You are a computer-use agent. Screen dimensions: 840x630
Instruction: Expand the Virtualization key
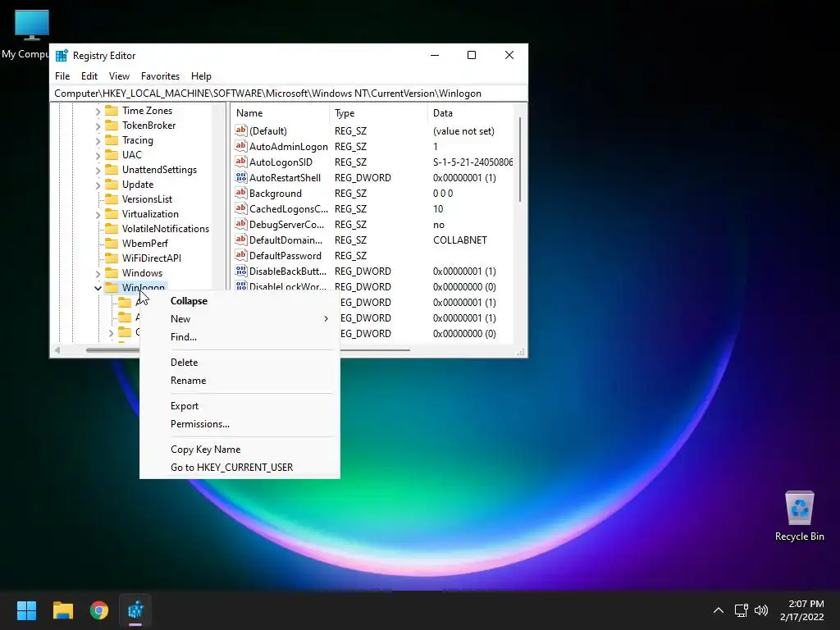point(98,215)
